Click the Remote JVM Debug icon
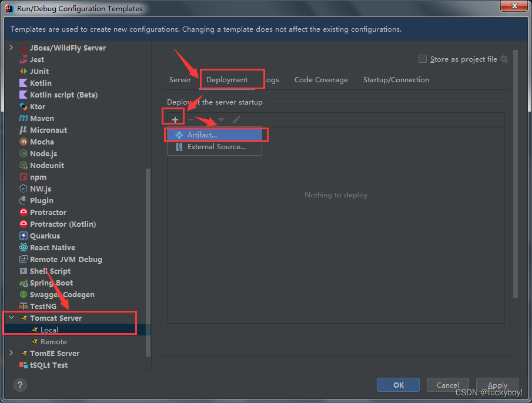This screenshot has width=532, height=403. coord(24,259)
